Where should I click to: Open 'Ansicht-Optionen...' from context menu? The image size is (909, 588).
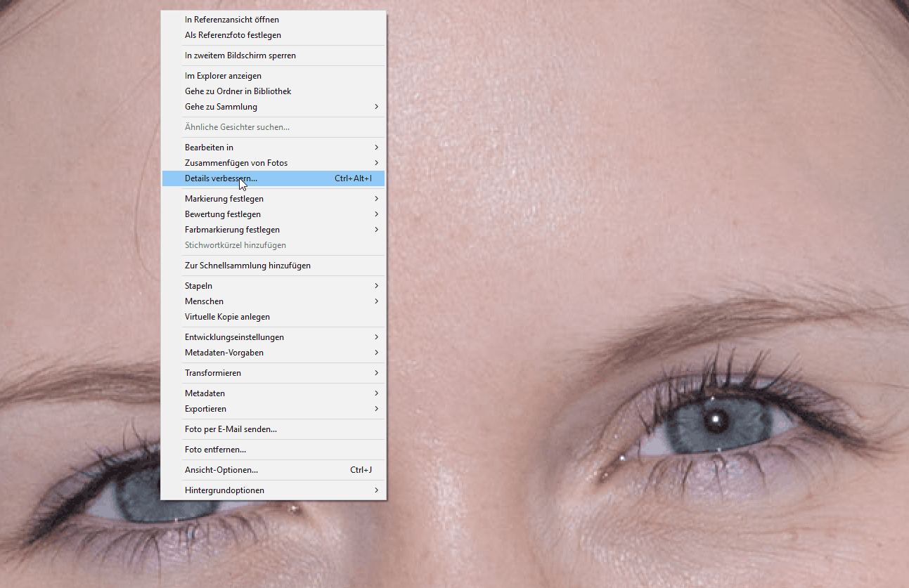tap(221, 470)
